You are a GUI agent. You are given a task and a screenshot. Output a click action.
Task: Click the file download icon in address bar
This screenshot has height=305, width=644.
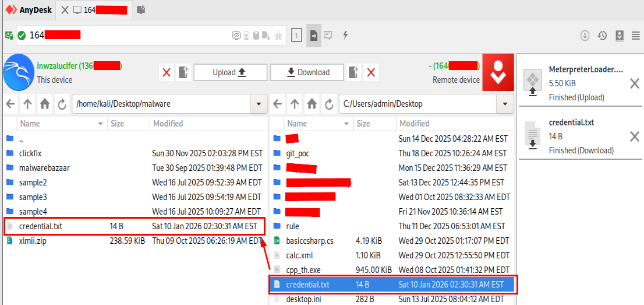266,36
